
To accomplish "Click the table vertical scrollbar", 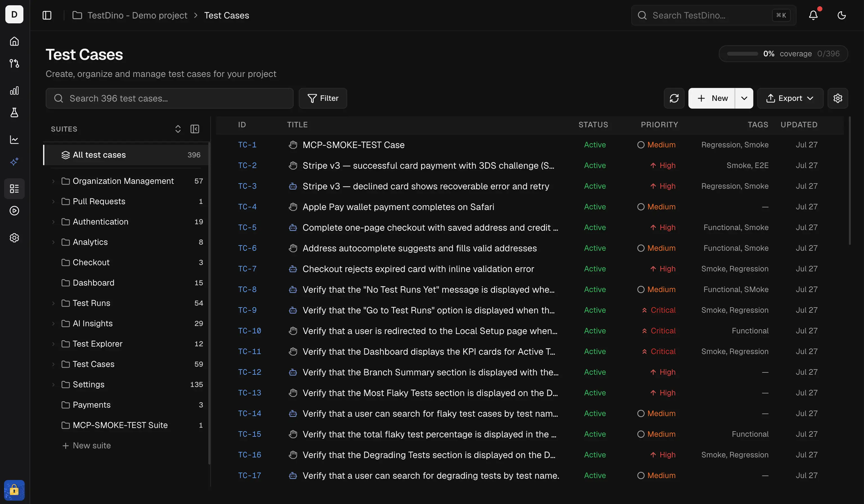I will point(850,181).
